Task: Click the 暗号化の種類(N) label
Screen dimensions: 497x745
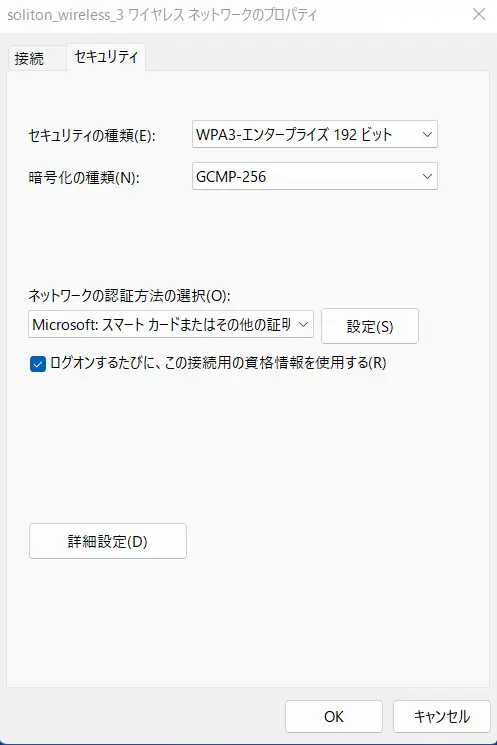Action: pos(84,178)
